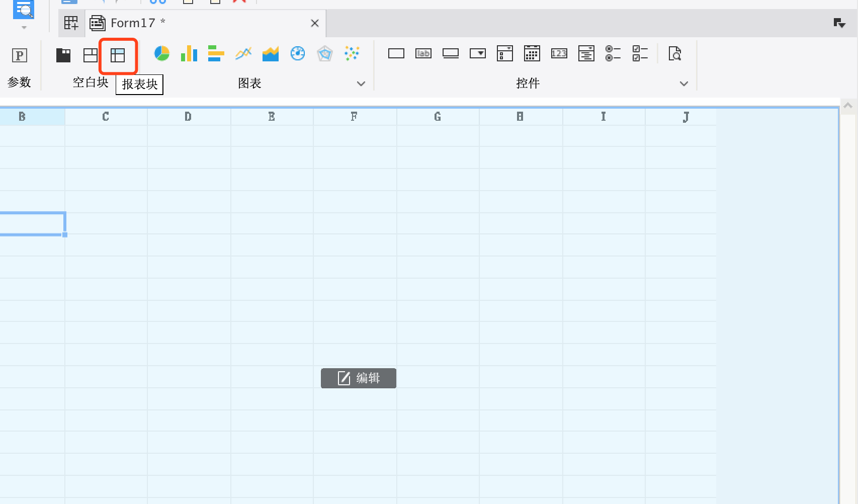The width and height of the screenshot is (858, 504).
Task: Open the small arrow below the blue search icon
Action: pos(24,28)
